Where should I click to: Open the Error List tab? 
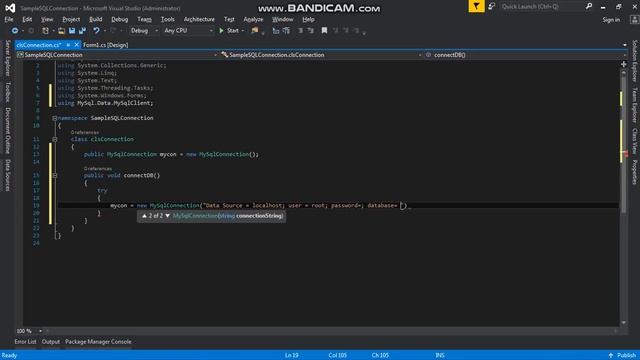tap(25, 342)
